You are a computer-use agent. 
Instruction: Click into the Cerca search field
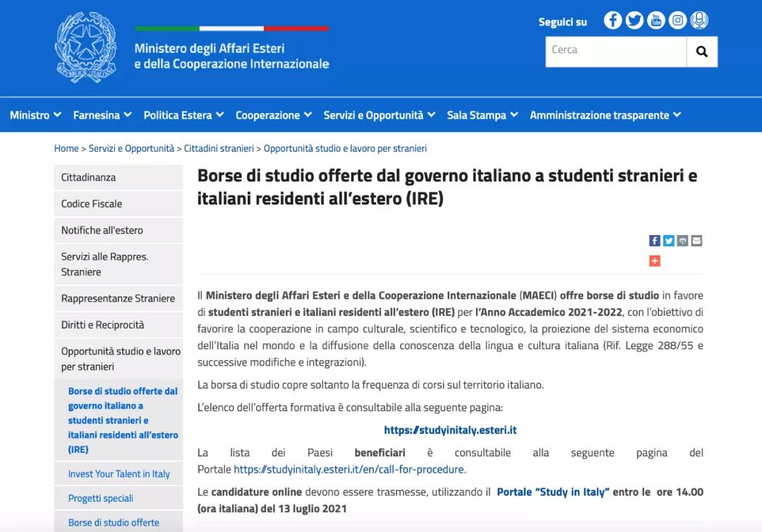[x=615, y=52]
